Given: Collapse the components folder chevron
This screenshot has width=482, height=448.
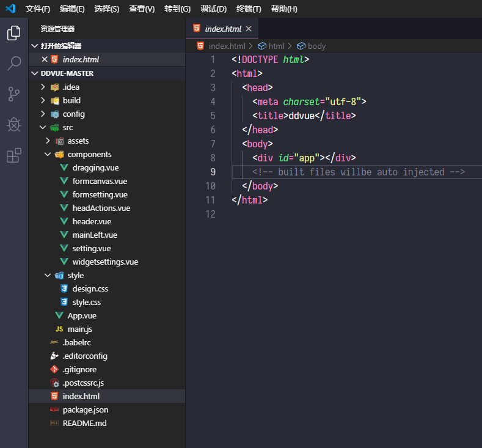Looking at the screenshot, I should pyautogui.click(x=48, y=155).
